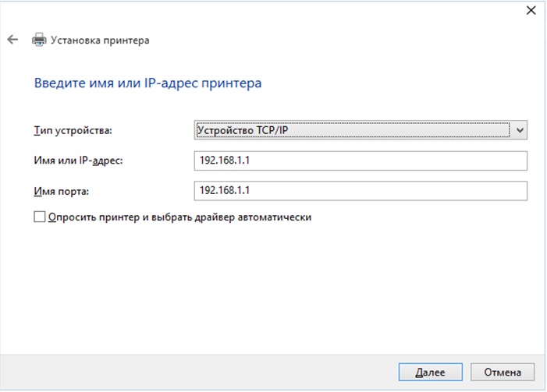
Task: Click the printer icon beside Установка принтера
Action: 38,40
